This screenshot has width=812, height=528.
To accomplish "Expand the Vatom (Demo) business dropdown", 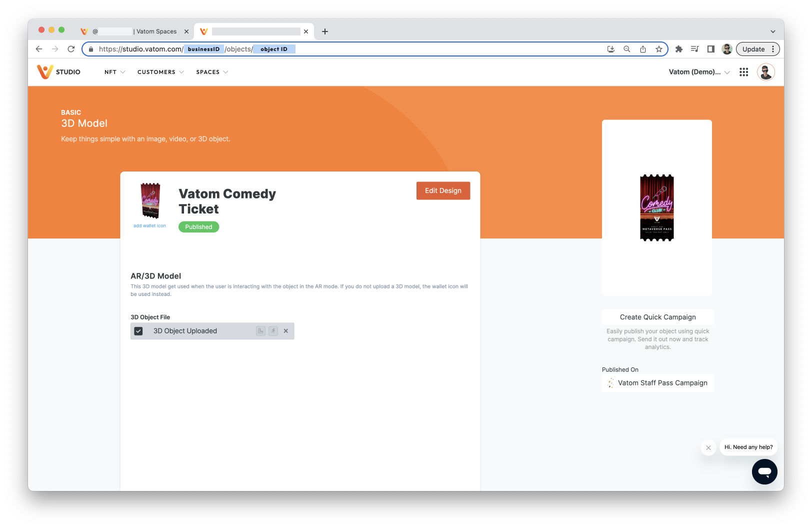I will click(x=699, y=72).
